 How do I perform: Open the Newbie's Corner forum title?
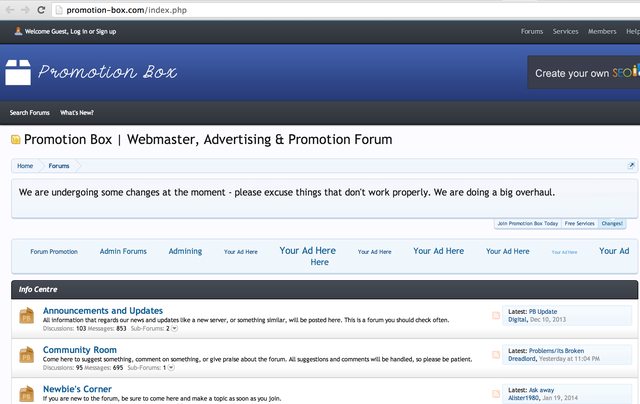coord(77,389)
